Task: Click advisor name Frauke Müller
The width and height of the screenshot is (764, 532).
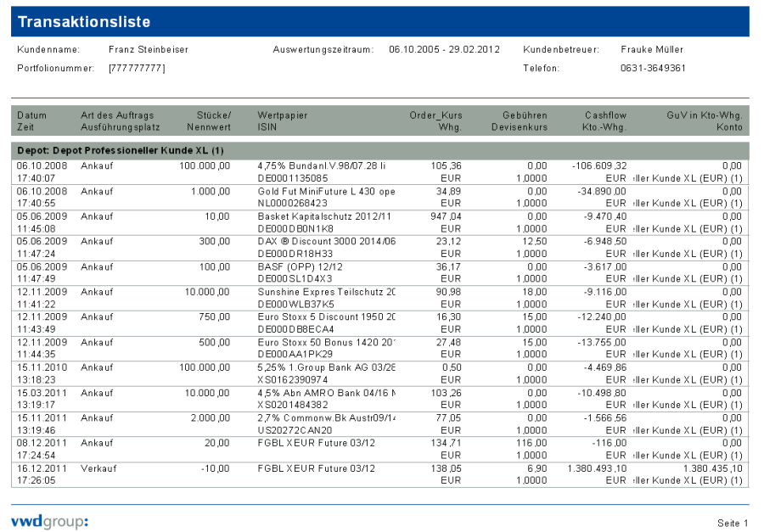Action: [x=652, y=50]
